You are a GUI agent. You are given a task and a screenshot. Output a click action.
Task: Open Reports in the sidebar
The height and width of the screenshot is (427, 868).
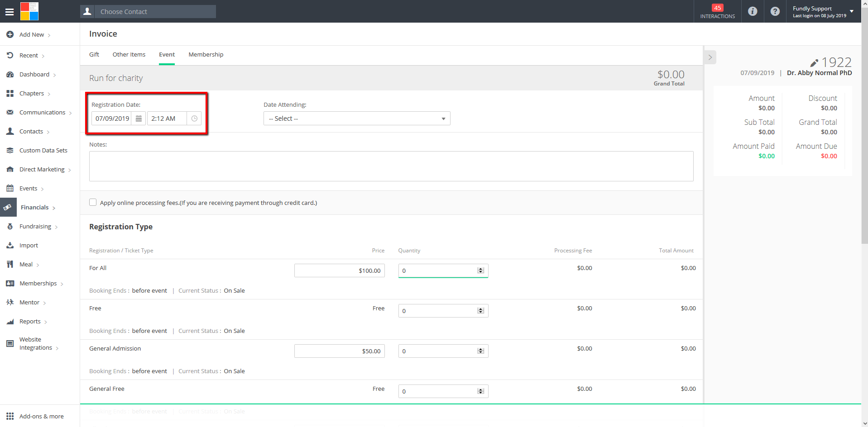(30, 321)
